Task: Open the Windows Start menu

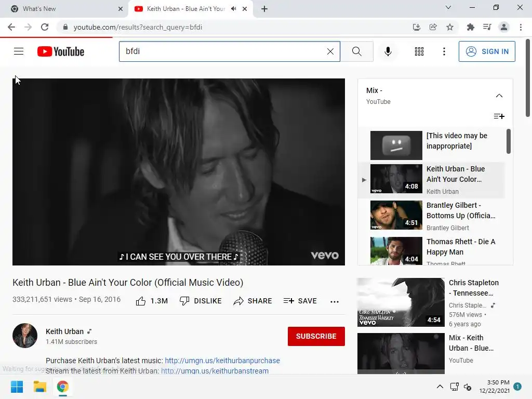Action: point(17,387)
